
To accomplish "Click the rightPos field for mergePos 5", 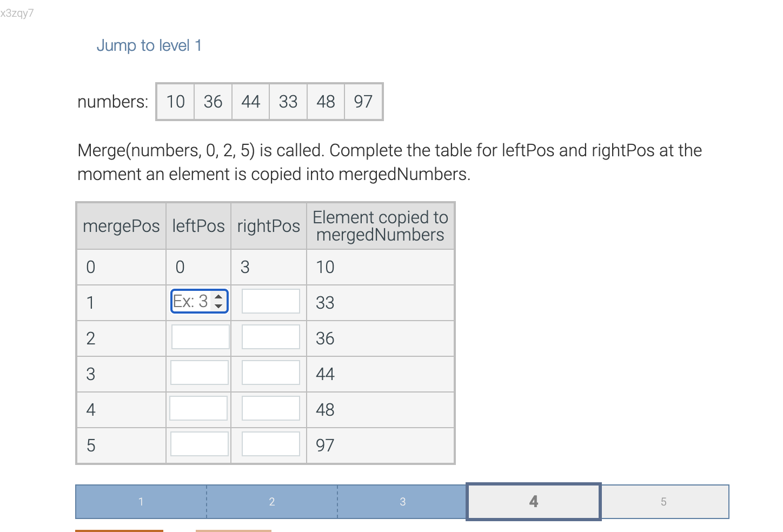I will tap(270, 443).
